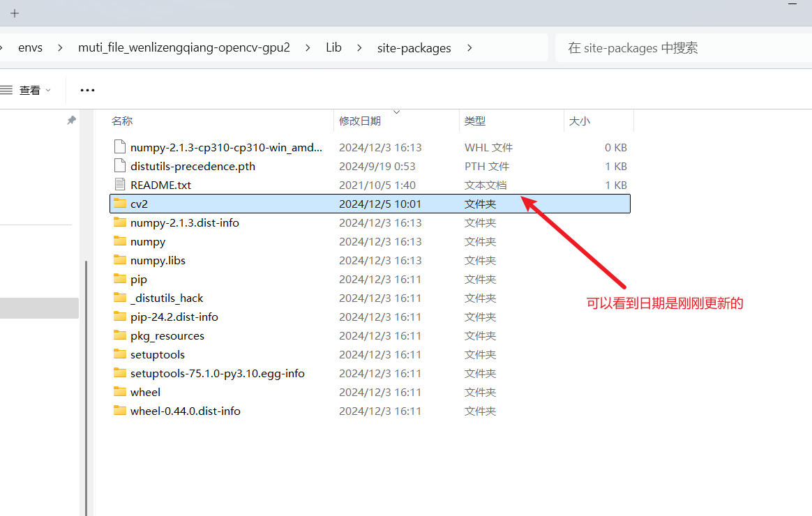This screenshot has width=812, height=516.
Task: Open the See more (...) menu
Action: (87, 89)
